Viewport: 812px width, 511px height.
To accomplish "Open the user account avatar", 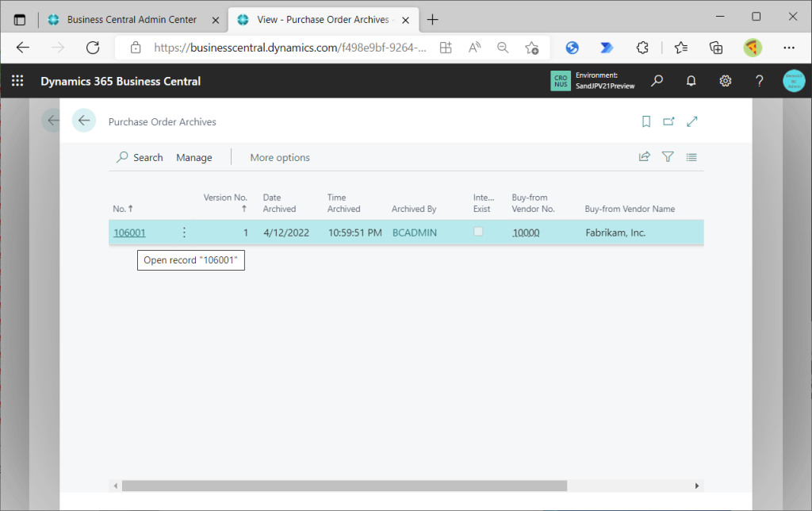I will coord(794,81).
